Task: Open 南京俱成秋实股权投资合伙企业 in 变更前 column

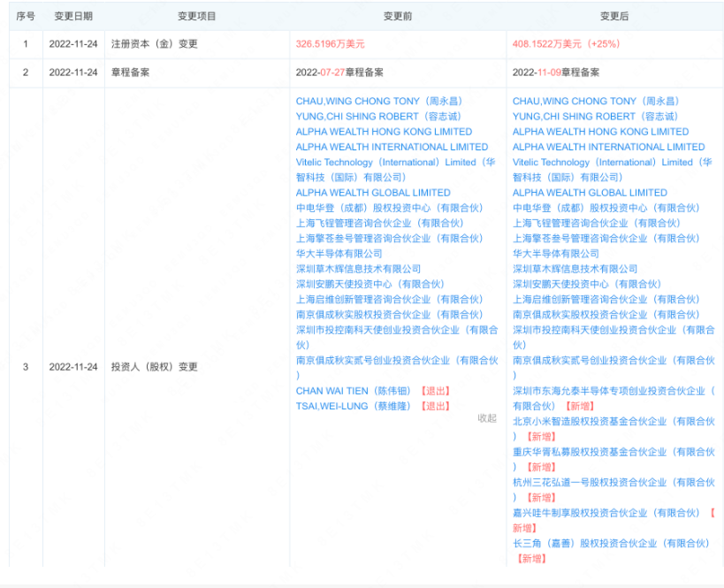Action: click(x=389, y=315)
